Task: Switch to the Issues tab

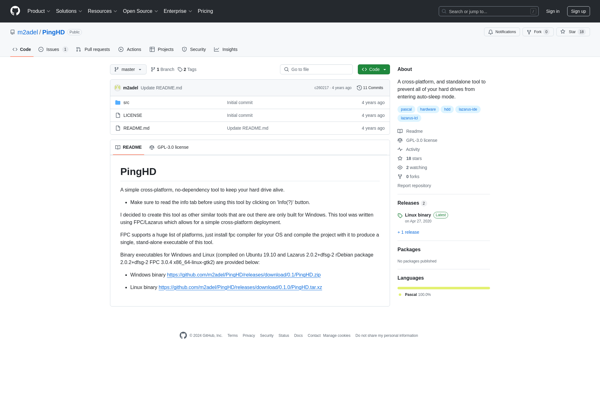Action: (53, 49)
